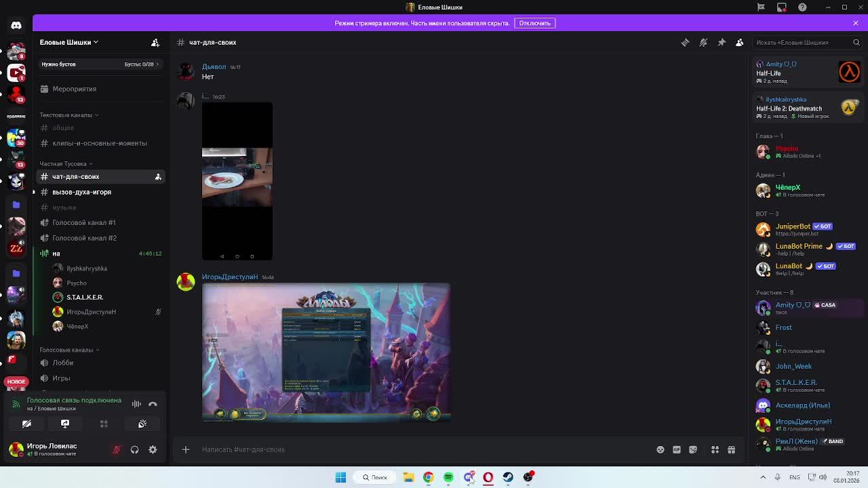868x488 pixels.
Task: Open File Explorer from the taskbar
Action: click(408, 477)
